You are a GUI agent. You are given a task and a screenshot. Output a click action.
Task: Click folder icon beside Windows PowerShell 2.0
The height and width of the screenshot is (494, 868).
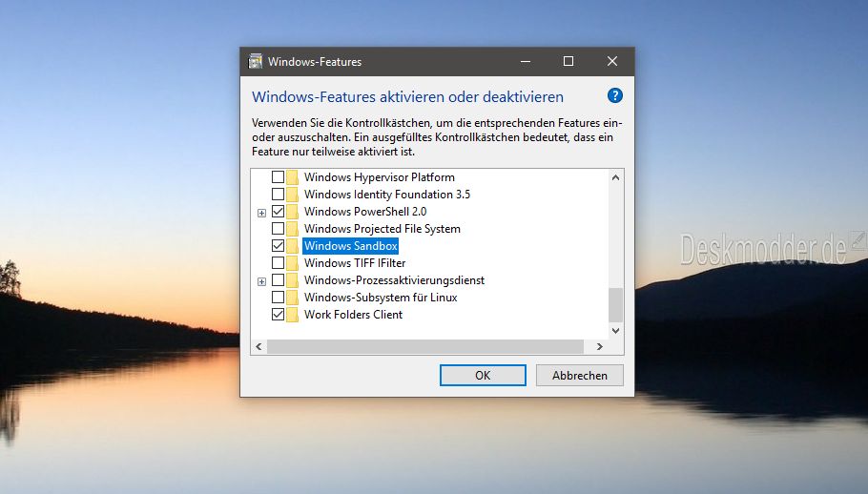pyautogui.click(x=292, y=212)
